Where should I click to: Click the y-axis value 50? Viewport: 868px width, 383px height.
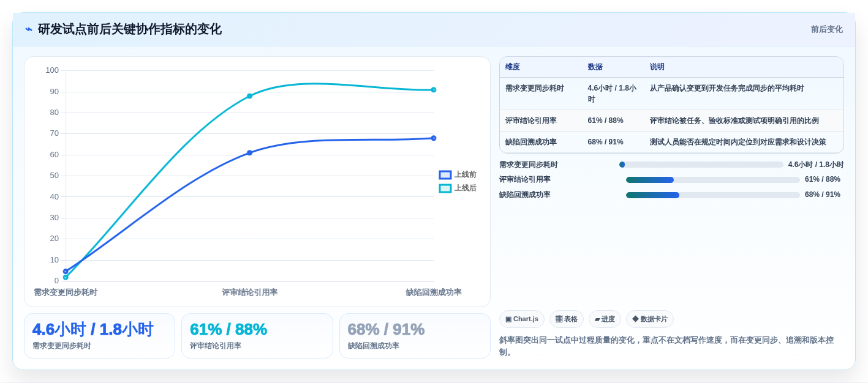click(55, 176)
